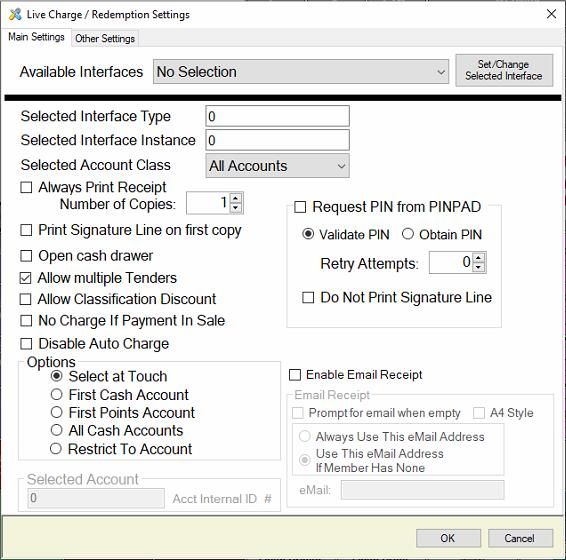Focus the Selected Interface Instance field

pos(277,140)
